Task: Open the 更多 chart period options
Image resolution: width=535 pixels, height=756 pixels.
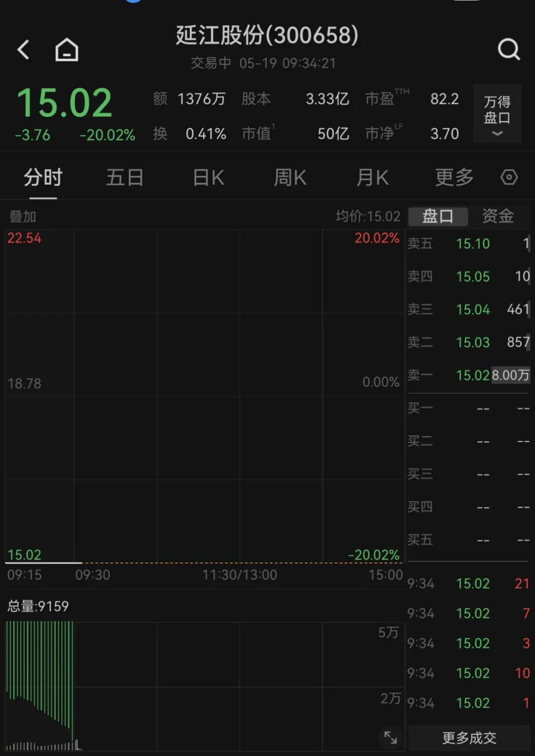Action: click(454, 177)
